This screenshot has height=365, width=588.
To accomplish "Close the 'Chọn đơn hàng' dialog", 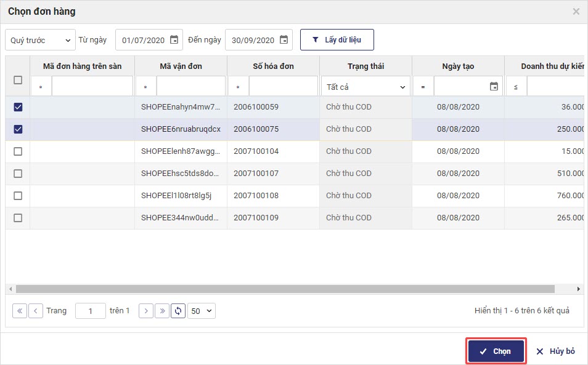I will (x=576, y=12).
